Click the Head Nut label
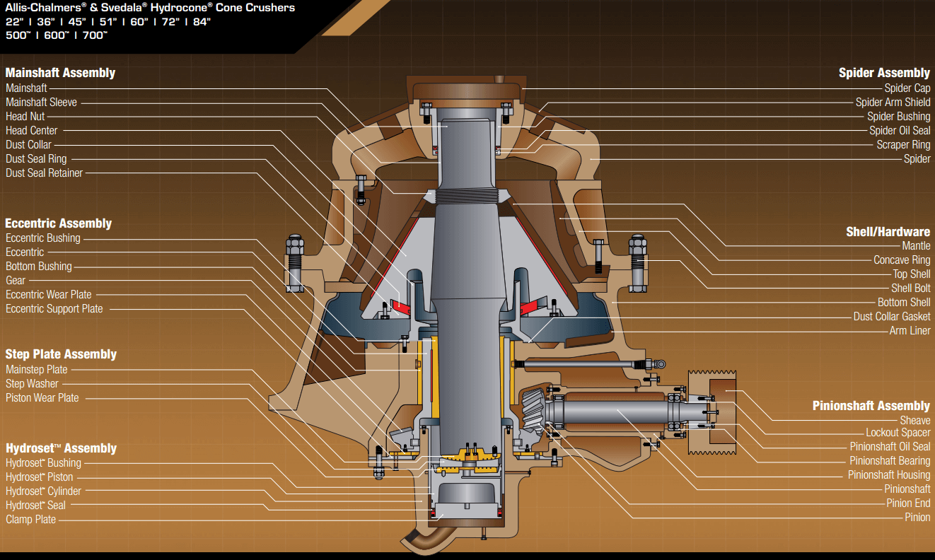This screenshot has height=560, width=935. click(x=25, y=117)
